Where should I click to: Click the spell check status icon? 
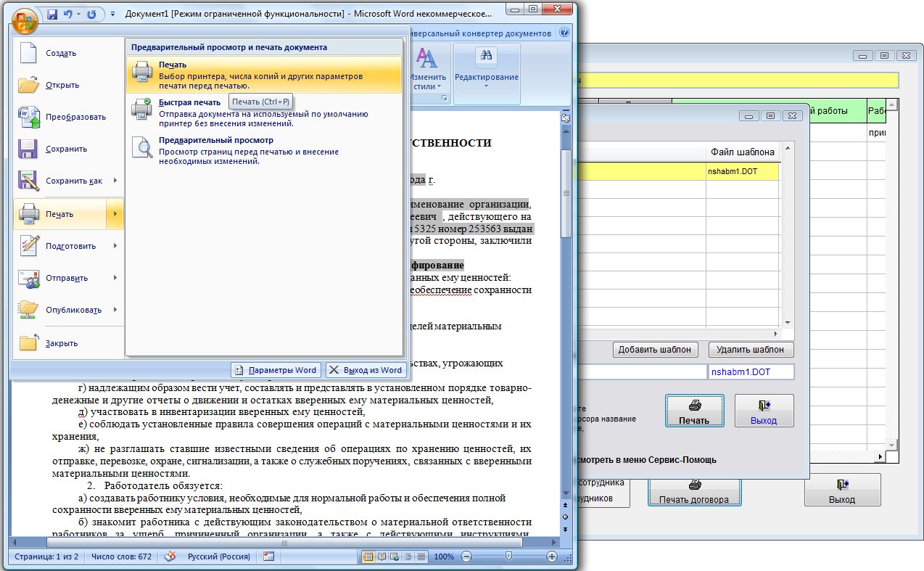[170, 556]
